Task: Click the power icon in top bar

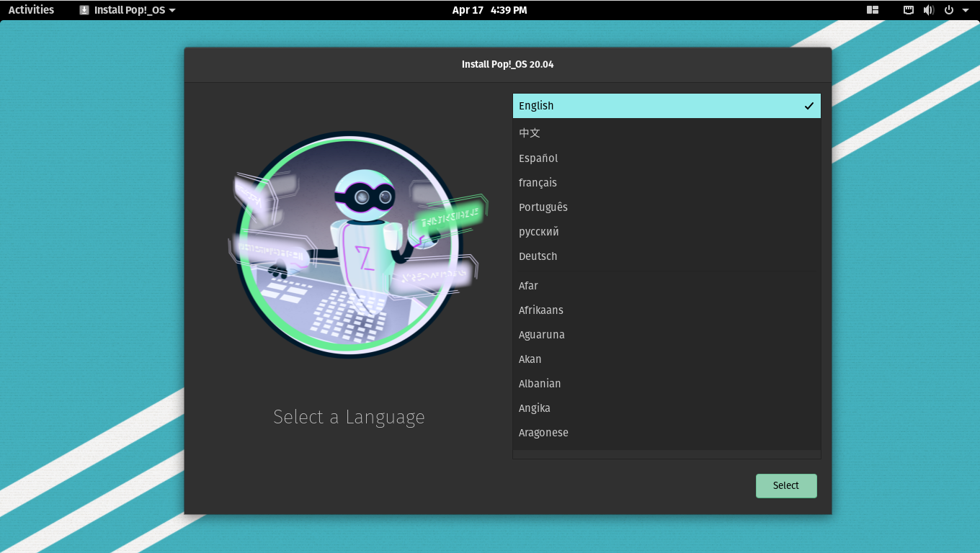Action: coord(949,10)
